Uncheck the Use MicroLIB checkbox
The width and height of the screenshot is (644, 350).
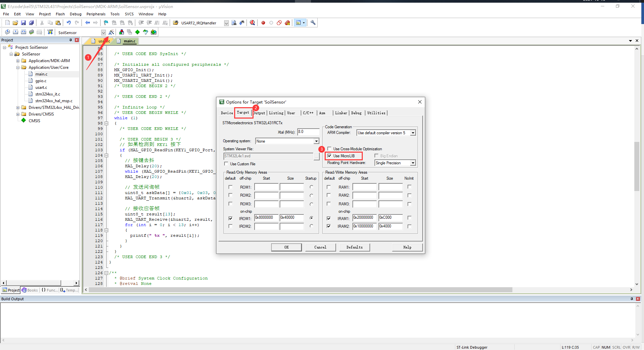pyautogui.click(x=330, y=156)
